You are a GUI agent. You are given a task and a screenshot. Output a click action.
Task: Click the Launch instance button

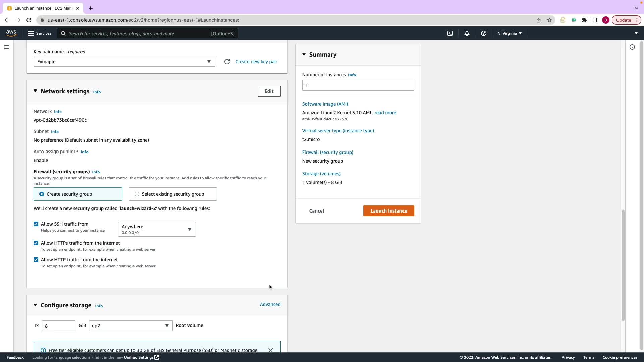pos(388,211)
